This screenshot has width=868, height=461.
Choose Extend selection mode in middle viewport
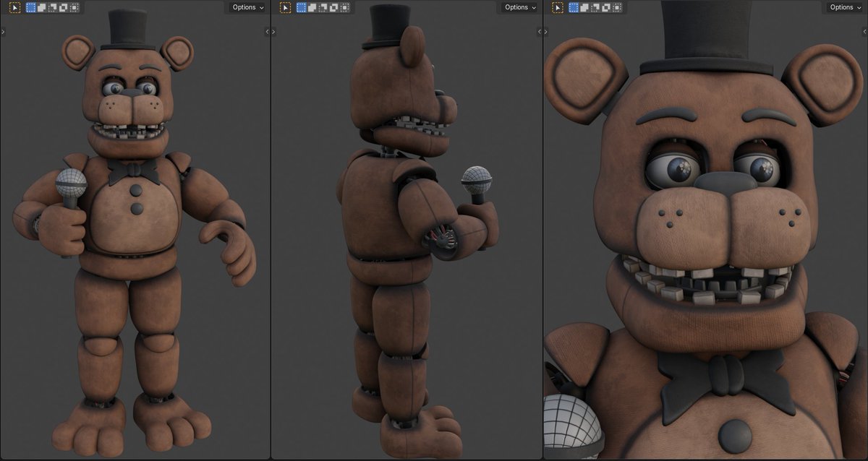pyautogui.click(x=312, y=7)
